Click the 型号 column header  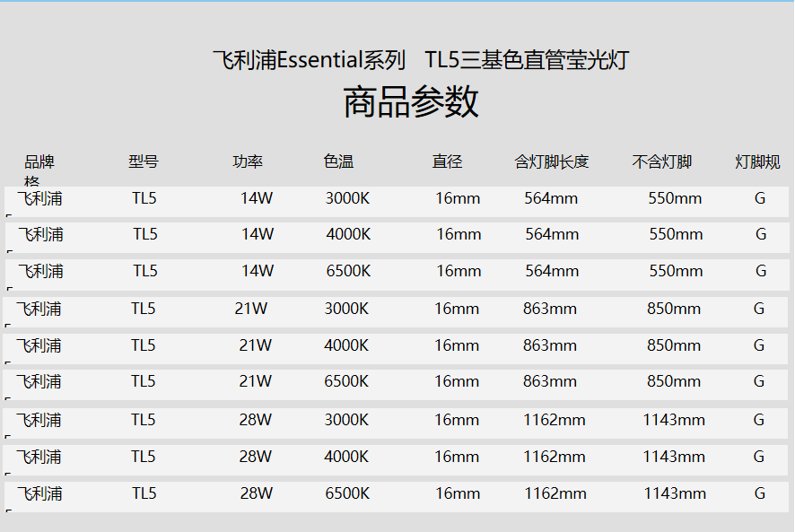pyautogui.click(x=144, y=161)
